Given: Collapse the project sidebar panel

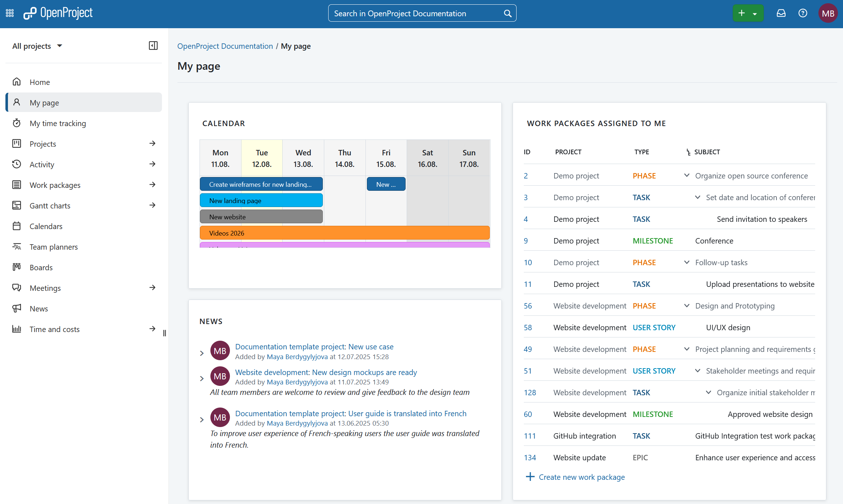Looking at the screenshot, I should pos(153,46).
